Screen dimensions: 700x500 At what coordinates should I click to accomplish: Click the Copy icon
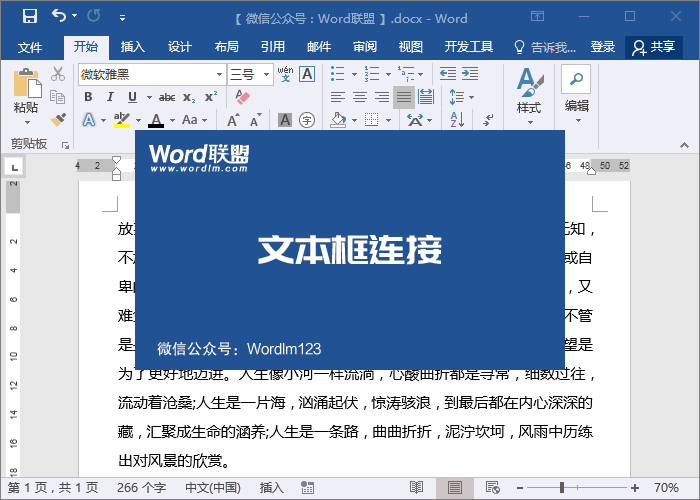coord(58,96)
